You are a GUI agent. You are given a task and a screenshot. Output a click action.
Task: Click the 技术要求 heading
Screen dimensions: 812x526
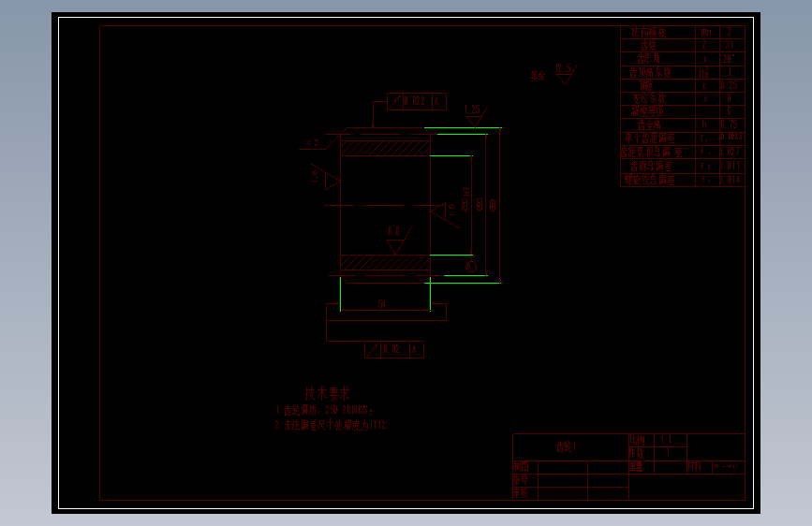(x=327, y=393)
